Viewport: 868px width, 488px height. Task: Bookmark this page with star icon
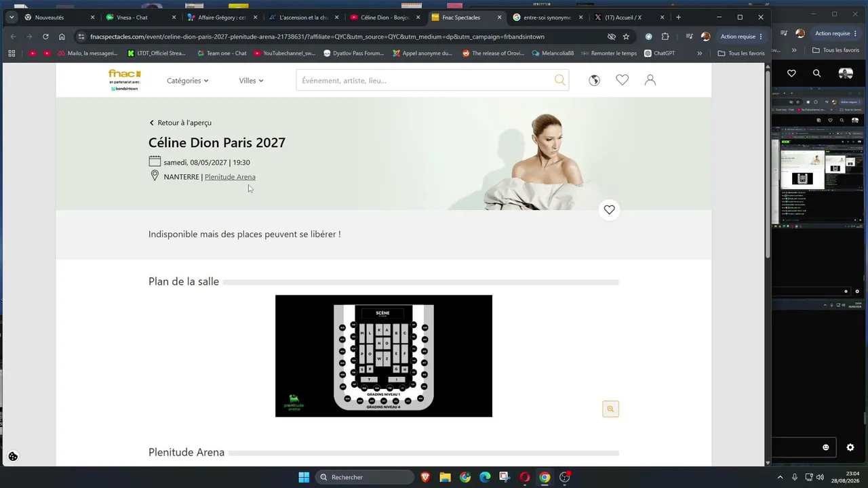[626, 37]
